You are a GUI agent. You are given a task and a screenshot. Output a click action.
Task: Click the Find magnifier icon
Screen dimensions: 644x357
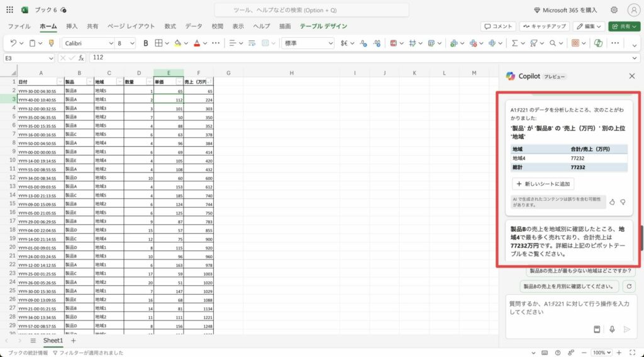click(x=553, y=43)
